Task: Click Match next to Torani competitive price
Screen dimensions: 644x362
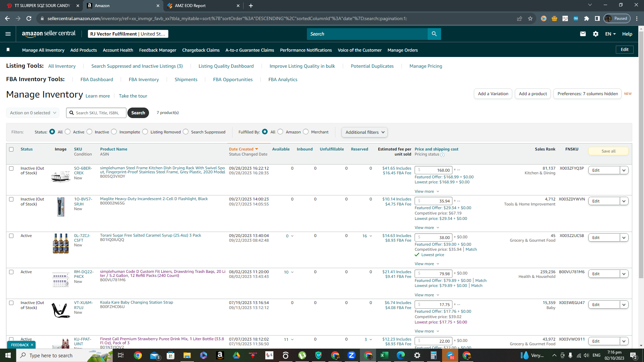Action: click(x=471, y=249)
